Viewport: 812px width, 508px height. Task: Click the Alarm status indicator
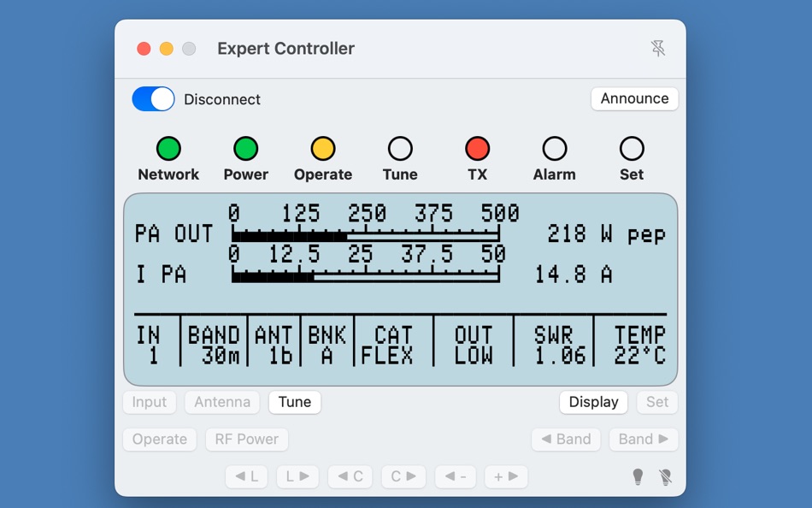[x=554, y=147]
